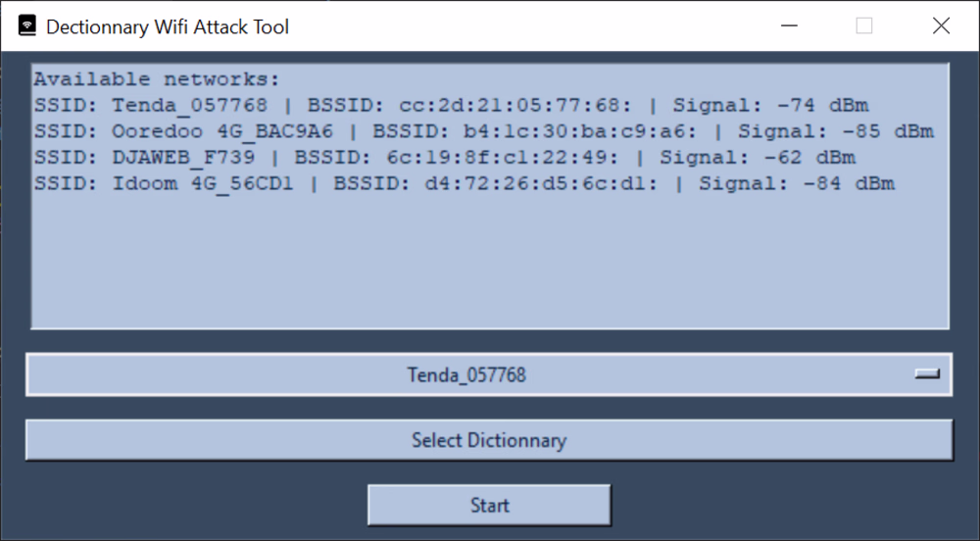
Task: Click the Ooredoo 4G_BAC9A6 network line
Action: 483,131
